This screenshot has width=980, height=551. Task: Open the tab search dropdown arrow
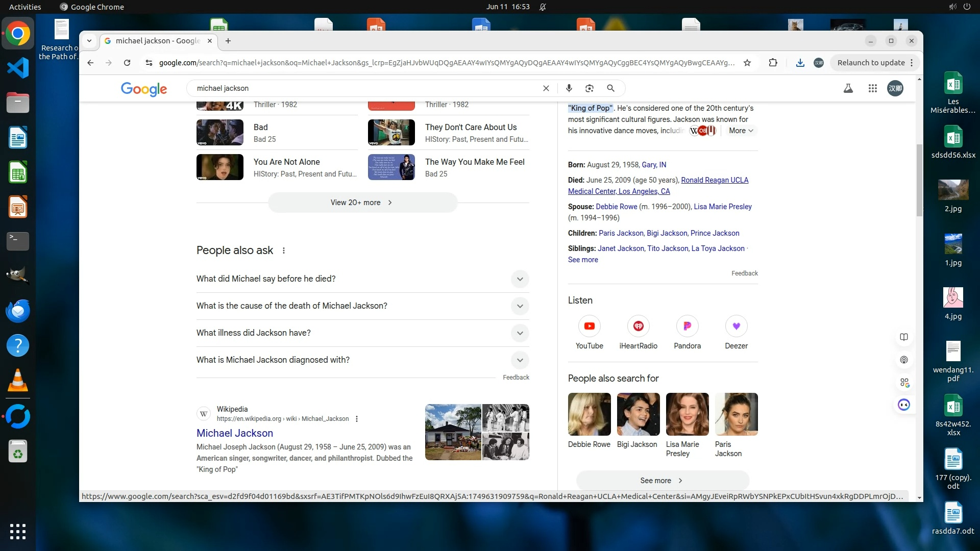click(89, 41)
